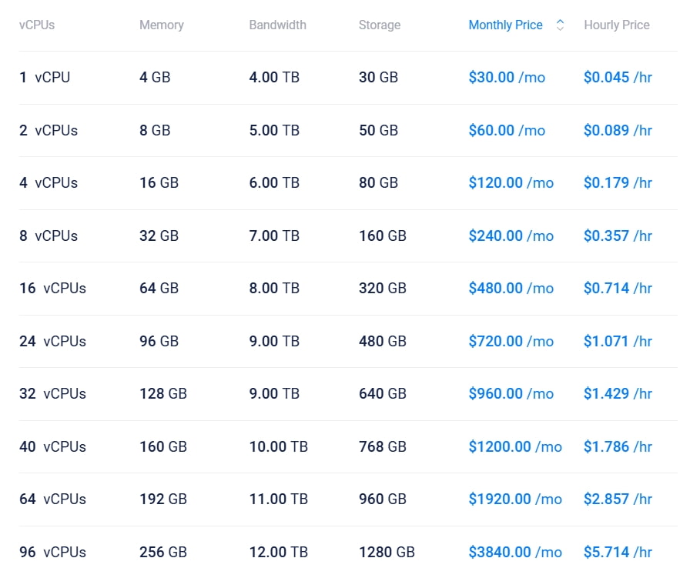700x588 pixels.
Task: Select the 32 vCPUs plan row
Action: pos(52,394)
